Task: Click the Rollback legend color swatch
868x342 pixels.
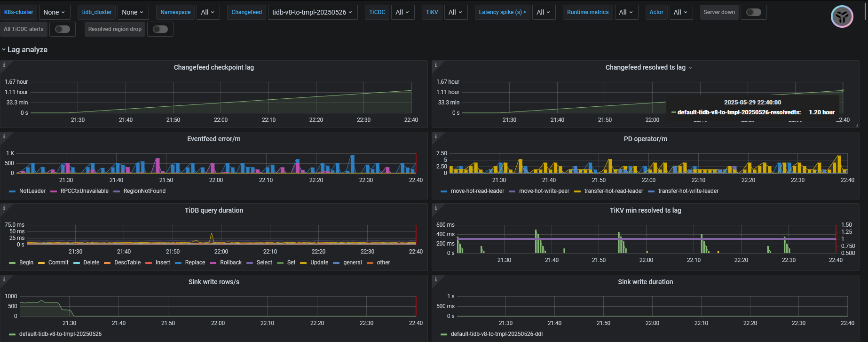Action: click(x=213, y=263)
